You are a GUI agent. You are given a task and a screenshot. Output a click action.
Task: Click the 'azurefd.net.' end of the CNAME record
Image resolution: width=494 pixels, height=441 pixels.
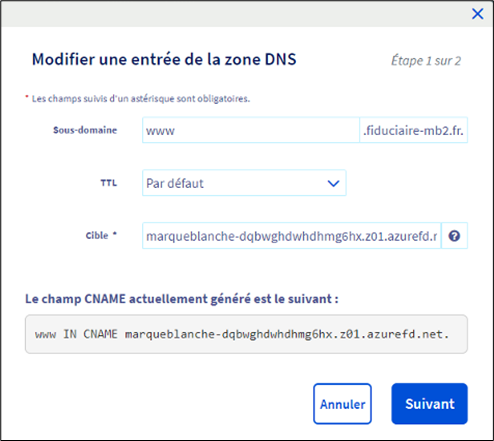(x=408, y=334)
